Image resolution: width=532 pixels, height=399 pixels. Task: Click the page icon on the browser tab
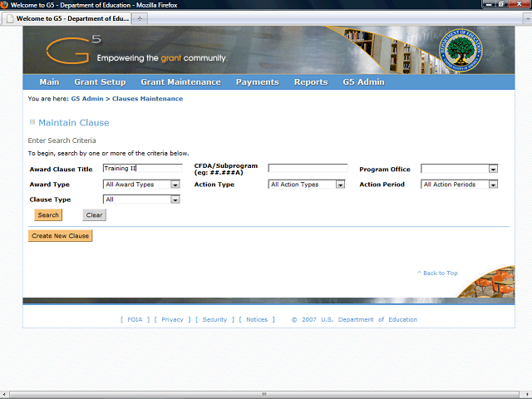pos(10,18)
